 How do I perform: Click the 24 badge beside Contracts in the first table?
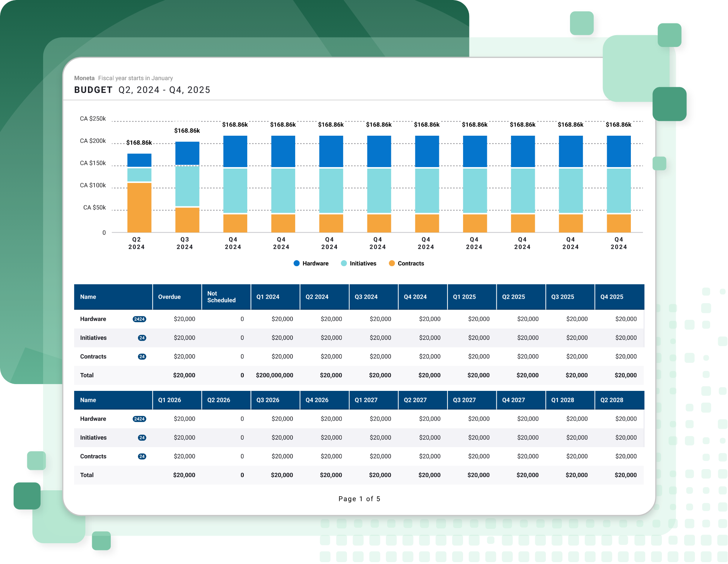point(142,356)
